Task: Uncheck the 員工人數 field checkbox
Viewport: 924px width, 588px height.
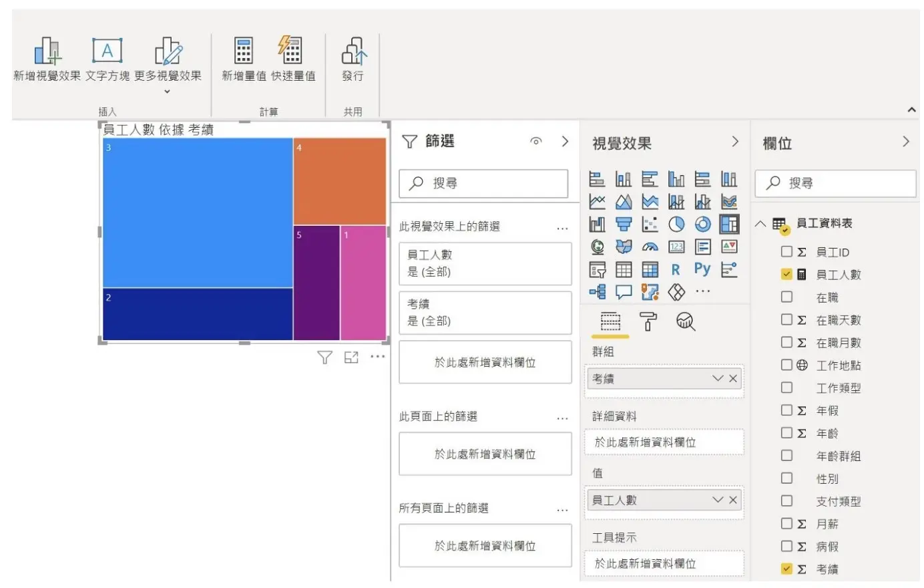Action: tap(786, 274)
